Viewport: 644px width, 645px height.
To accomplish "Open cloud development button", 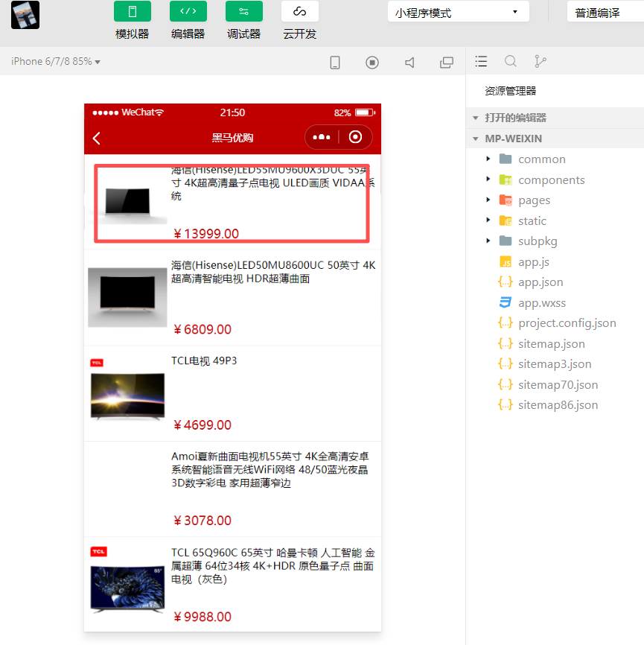I will 300,11.
